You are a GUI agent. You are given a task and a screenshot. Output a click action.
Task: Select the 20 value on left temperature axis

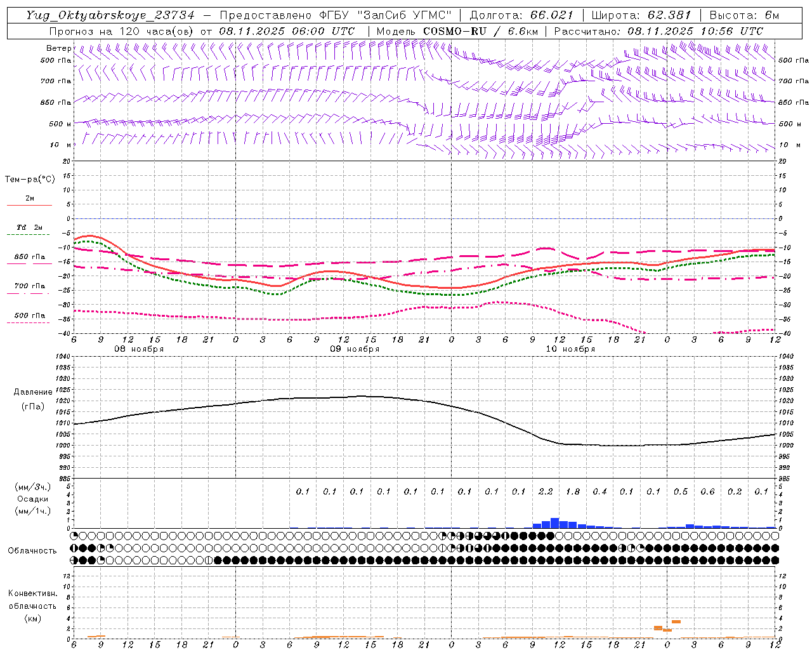pyautogui.click(x=68, y=161)
